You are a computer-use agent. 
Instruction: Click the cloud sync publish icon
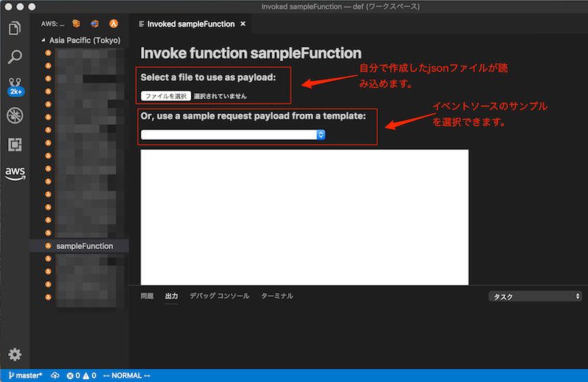(55, 375)
